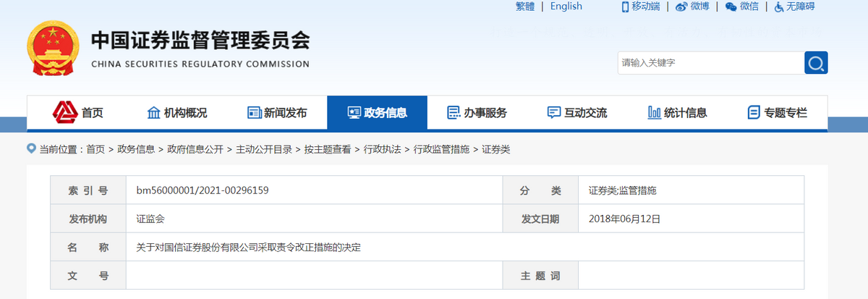Image resolution: width=868 pixels, height=299 pixels.
Task: Open the 互动交流 navigation tab
Action: (x=577, y=113)
